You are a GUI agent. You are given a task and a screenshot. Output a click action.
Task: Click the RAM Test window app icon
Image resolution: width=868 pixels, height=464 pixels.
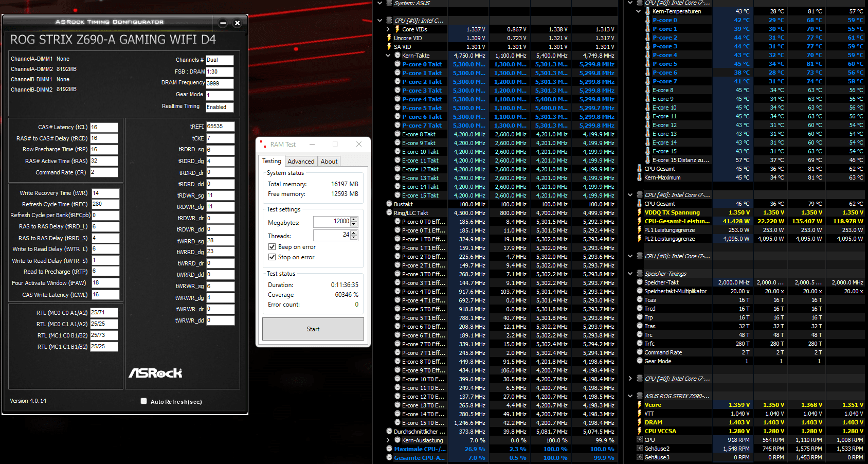click(263, 144)
